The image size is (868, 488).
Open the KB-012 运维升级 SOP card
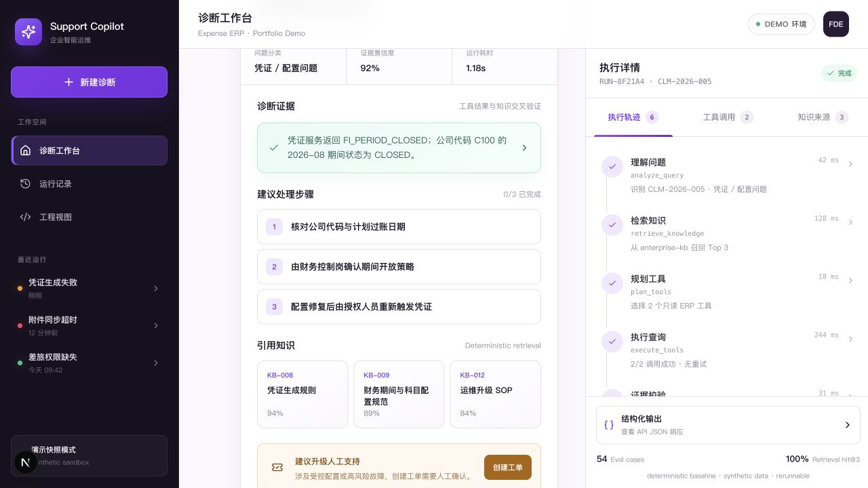pos(496,394)
